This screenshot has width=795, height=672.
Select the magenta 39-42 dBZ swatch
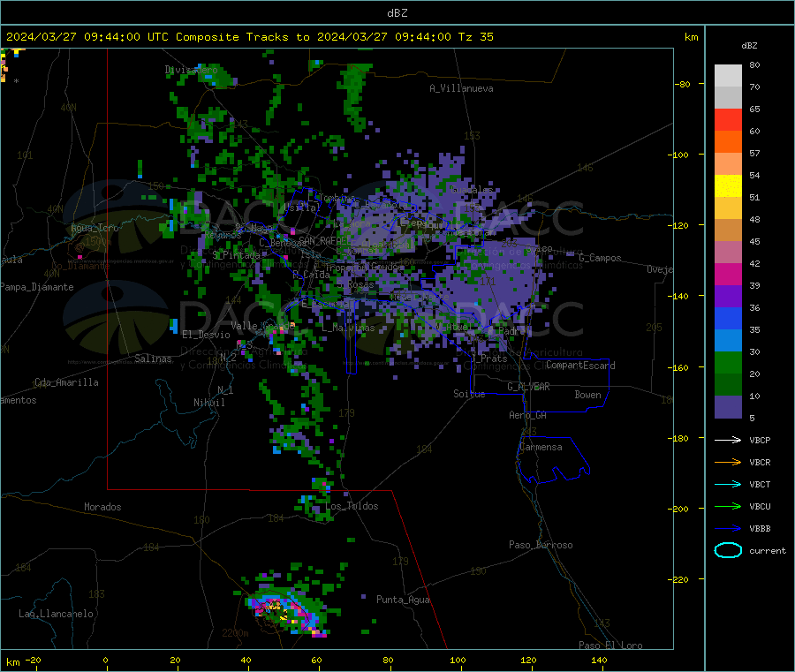(x=728, y=274)
